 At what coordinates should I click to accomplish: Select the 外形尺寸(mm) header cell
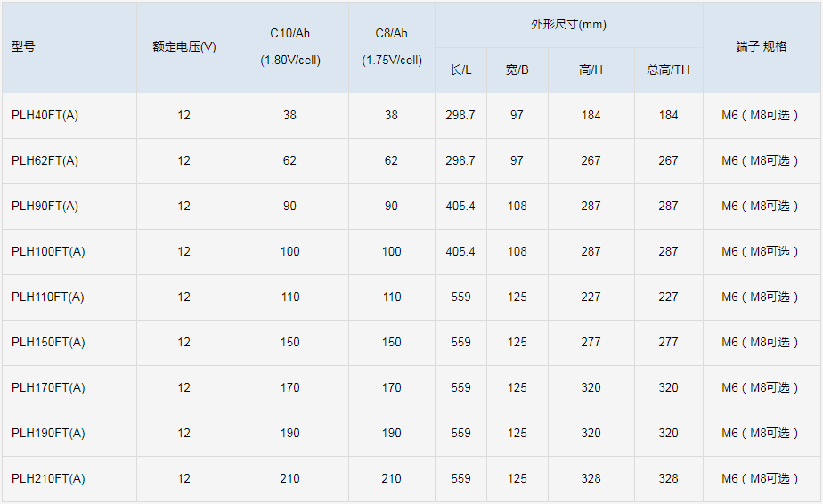coord(568,25)
